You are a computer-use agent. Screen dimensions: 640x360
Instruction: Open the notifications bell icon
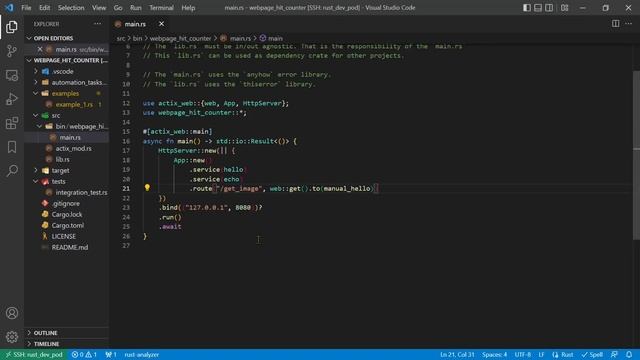click(629, 355)
